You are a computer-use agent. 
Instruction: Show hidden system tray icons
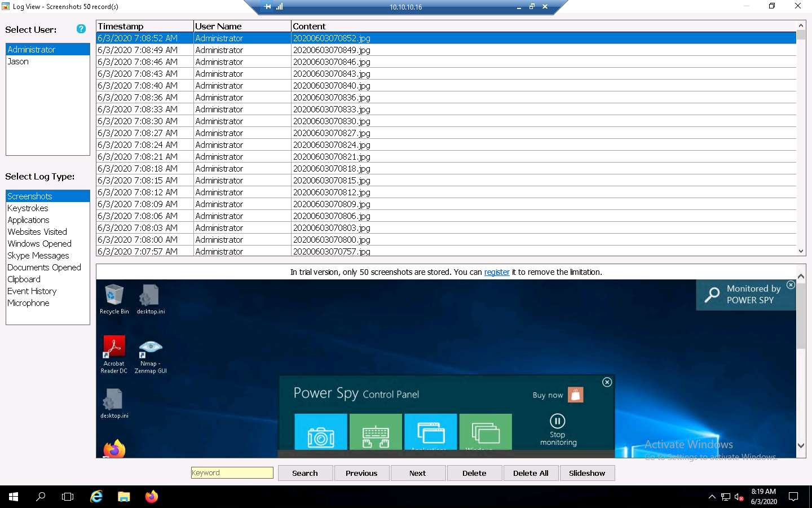pos(712,497)
